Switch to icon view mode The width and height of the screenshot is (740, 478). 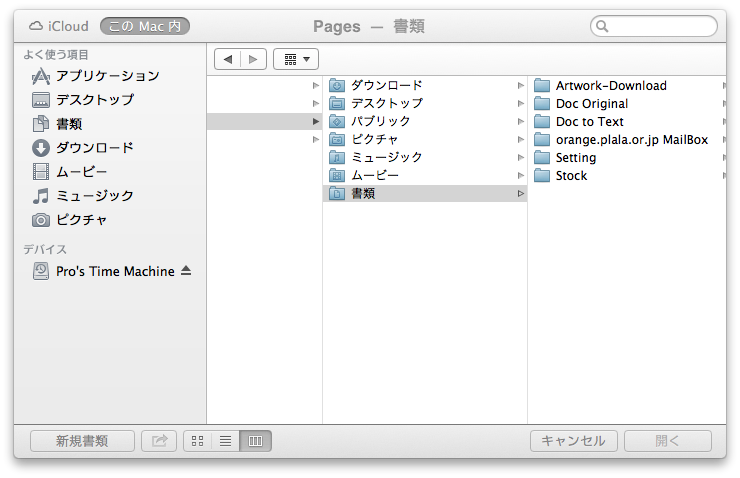pyautogui.click(x=197, y=441)
